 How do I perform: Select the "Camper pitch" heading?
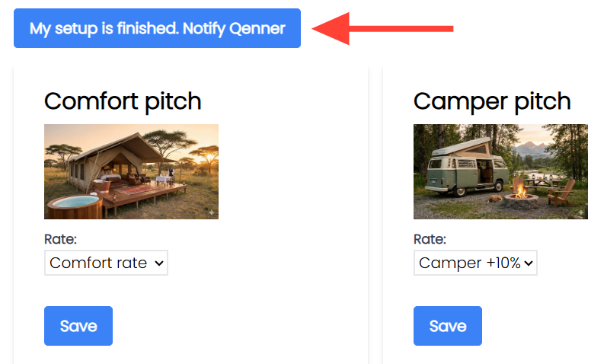click(492, 101)
